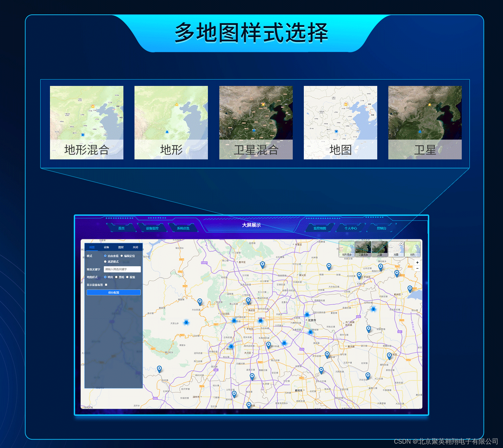The image size is (503, 448).
Task: Click 大屏展示 title text
Action: [251, 225]
